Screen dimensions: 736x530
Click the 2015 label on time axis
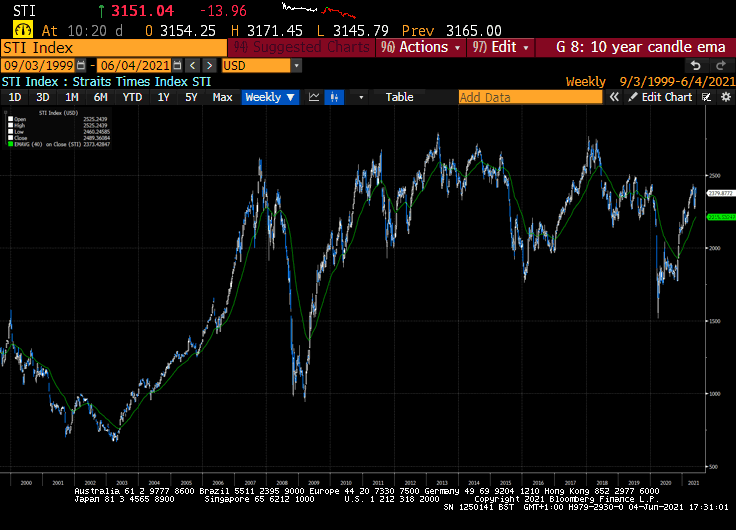[x=506, y=483]
